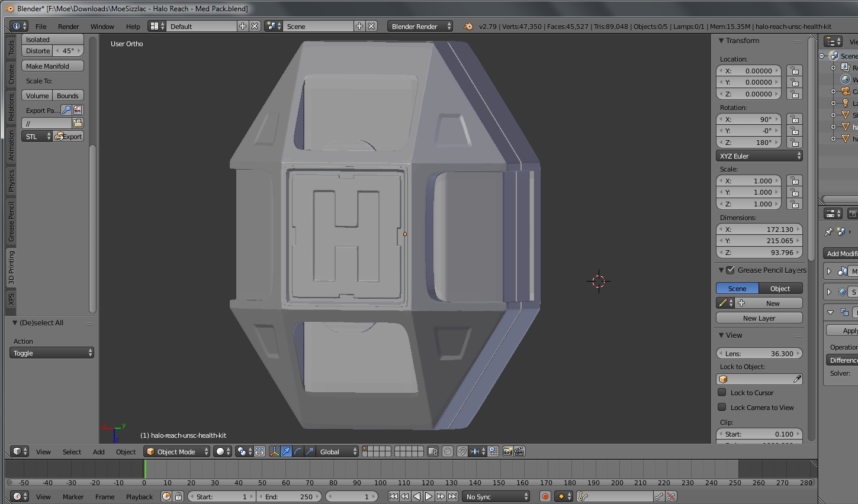This screenshot has width=858, height=504.
Task: Click the Make Manifold button
Action: pos(53,66)
